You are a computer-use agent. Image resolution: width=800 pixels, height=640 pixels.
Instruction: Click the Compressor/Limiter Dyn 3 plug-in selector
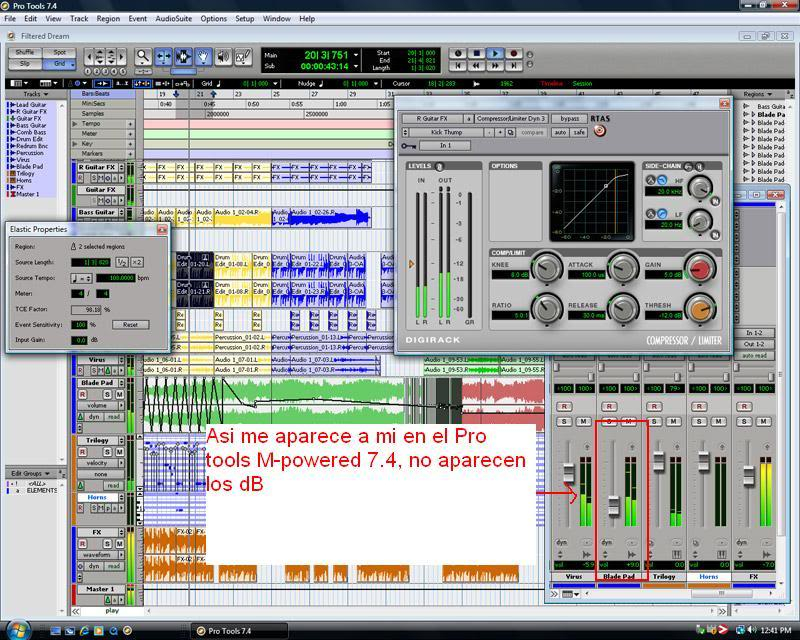tap(511, 118)
